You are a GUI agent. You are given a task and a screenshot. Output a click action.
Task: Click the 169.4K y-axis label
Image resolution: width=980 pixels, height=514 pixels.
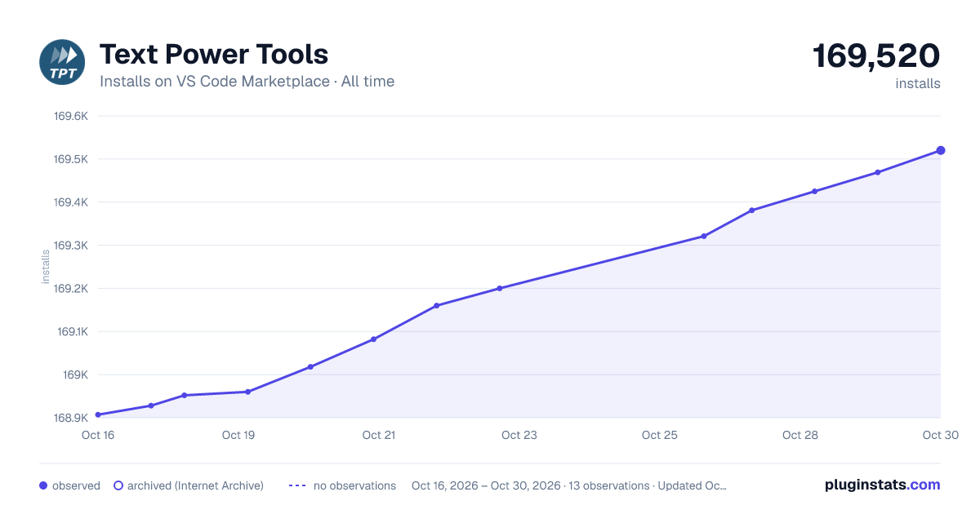point(71,202)
